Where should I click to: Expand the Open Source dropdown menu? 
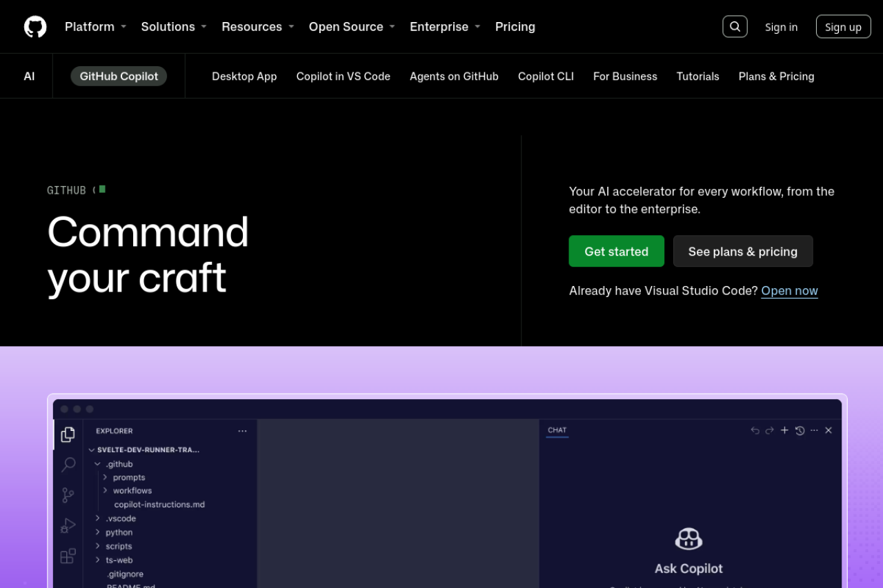[x=352, y=26]
